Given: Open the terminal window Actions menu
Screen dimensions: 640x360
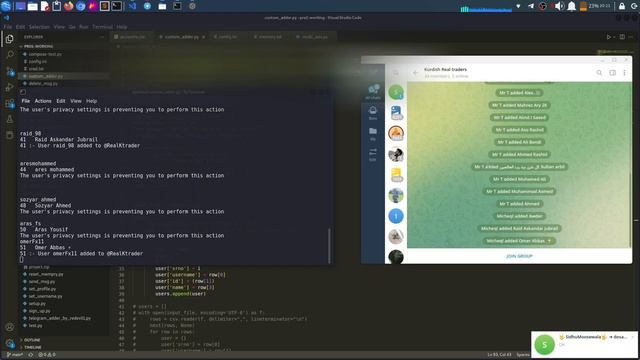Looking at the screenshot, I should click(43, 101).
